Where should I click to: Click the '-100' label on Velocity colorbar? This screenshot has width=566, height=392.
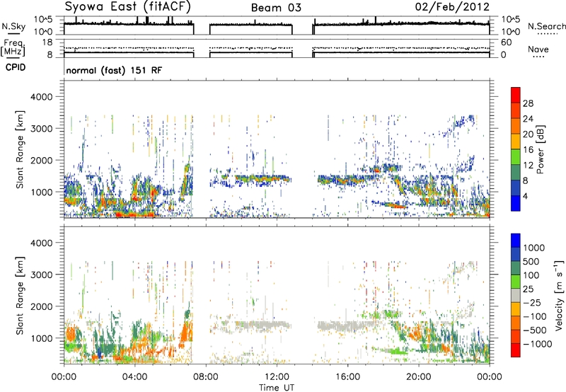pos(535,316)
